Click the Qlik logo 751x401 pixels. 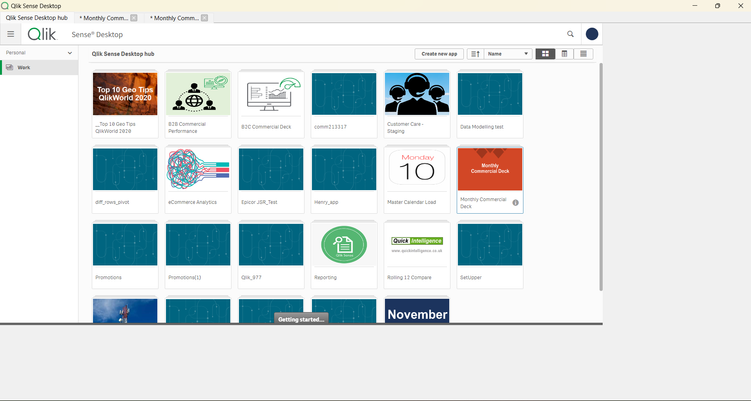pos(42,34)
